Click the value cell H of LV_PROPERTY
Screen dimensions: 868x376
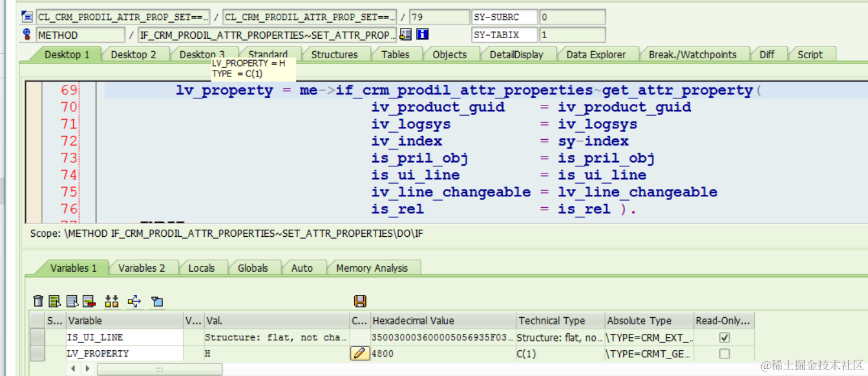277,353
